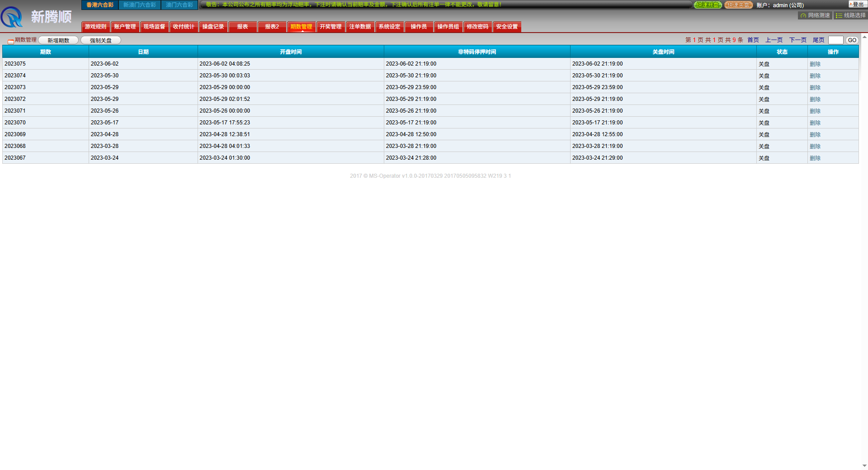Go to the 系统设定 menu

click(x=389, y=27)
